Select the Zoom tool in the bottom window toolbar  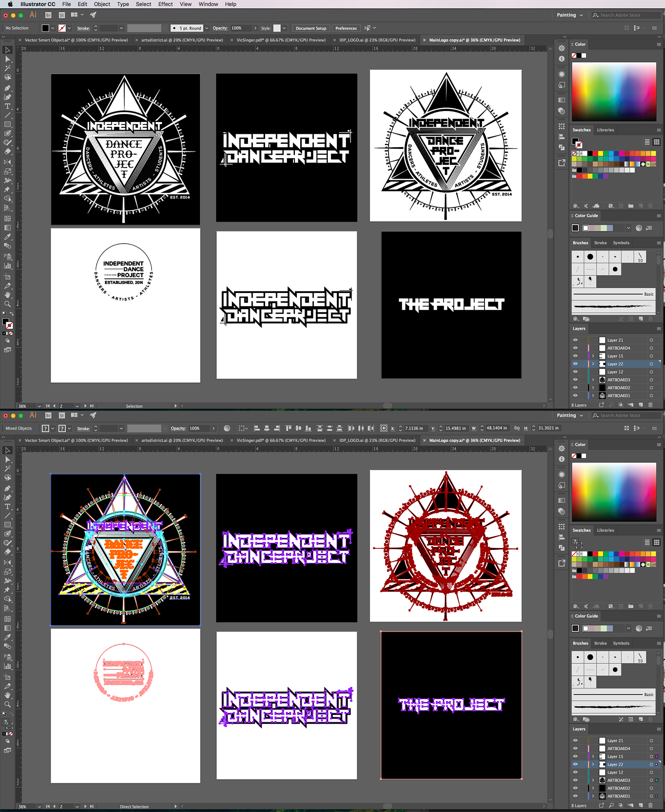tap(8, 704)
